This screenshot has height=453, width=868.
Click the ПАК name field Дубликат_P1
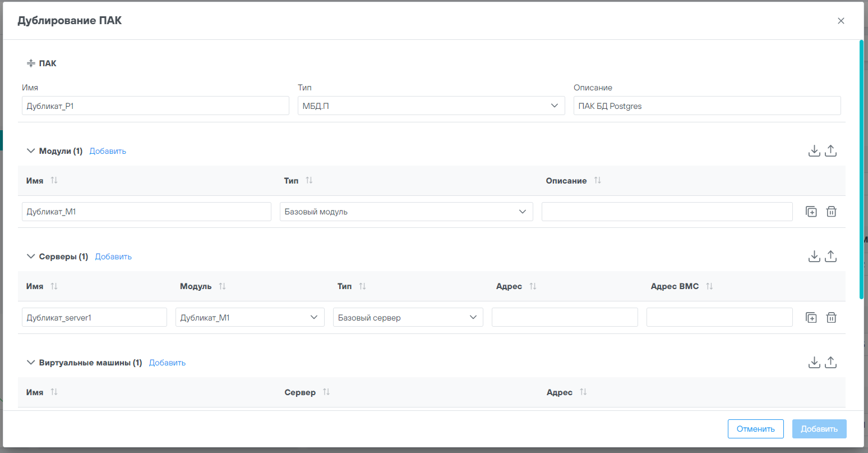point(155,106)
